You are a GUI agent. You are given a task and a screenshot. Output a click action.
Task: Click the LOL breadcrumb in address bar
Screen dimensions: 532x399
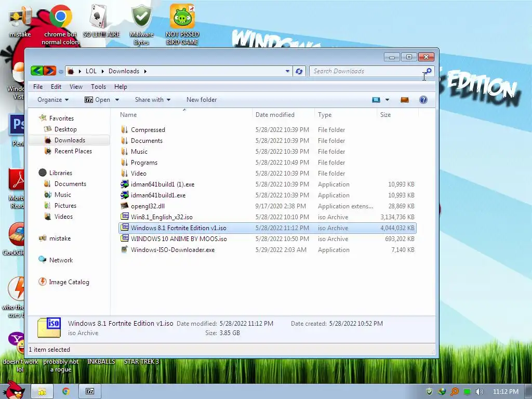pyautogui.click(x=91, y=71)
